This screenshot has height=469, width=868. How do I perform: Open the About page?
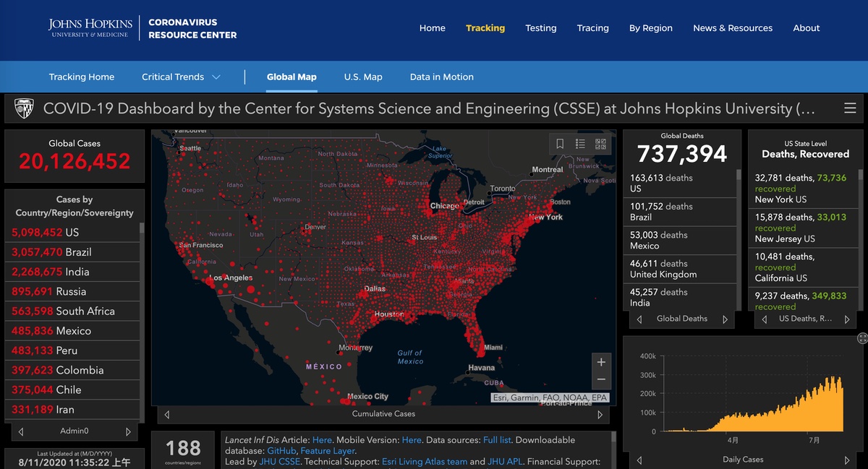(x=807, y=28)
